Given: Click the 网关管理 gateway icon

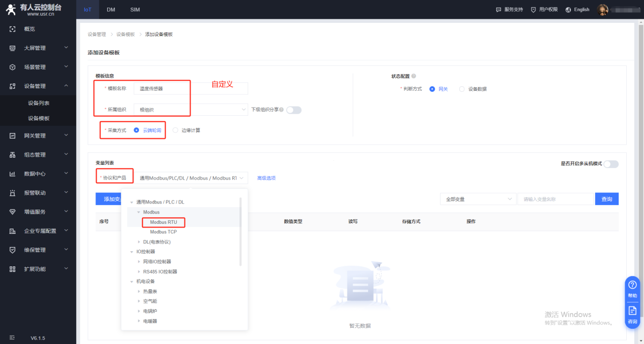Looking at the screenshot, I should pyautogui.click(x=13, y=135).
